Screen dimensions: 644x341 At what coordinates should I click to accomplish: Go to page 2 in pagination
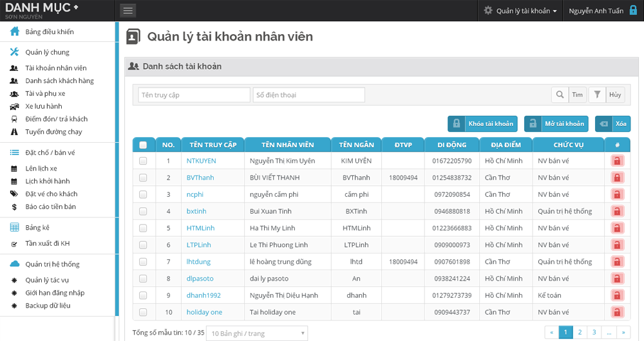pos(580,332)
